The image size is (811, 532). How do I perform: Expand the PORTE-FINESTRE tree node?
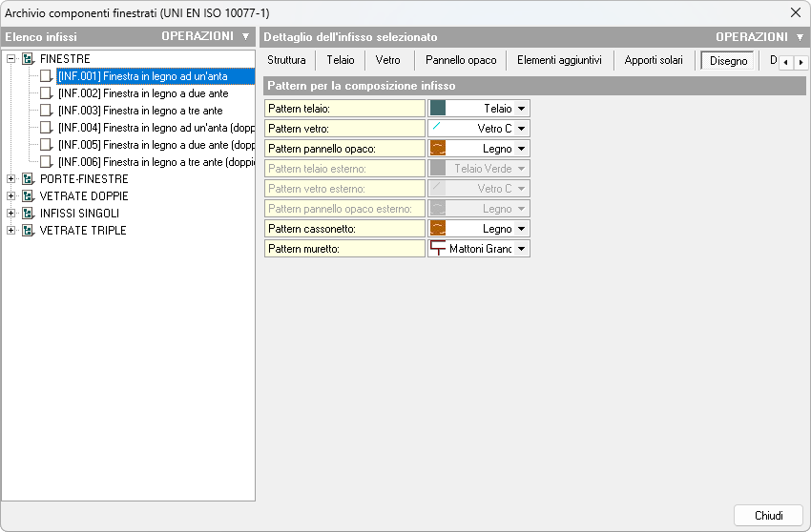point(11,179)
